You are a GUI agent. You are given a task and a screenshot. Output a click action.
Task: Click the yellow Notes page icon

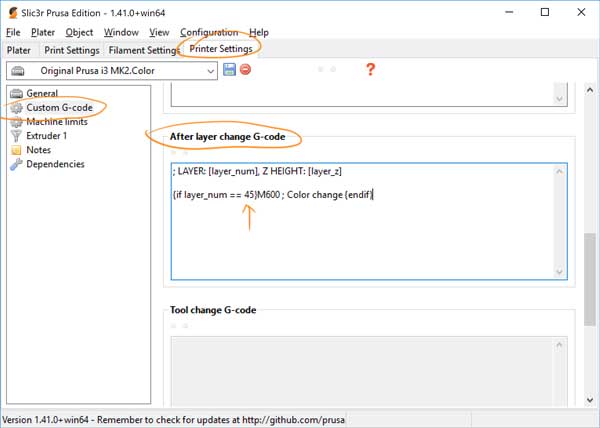pos(16,150)
